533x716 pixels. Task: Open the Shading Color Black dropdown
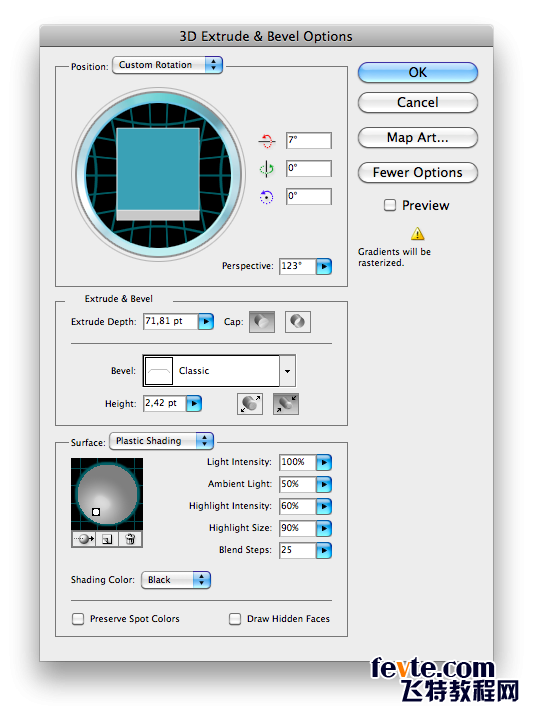pos(176,580)
